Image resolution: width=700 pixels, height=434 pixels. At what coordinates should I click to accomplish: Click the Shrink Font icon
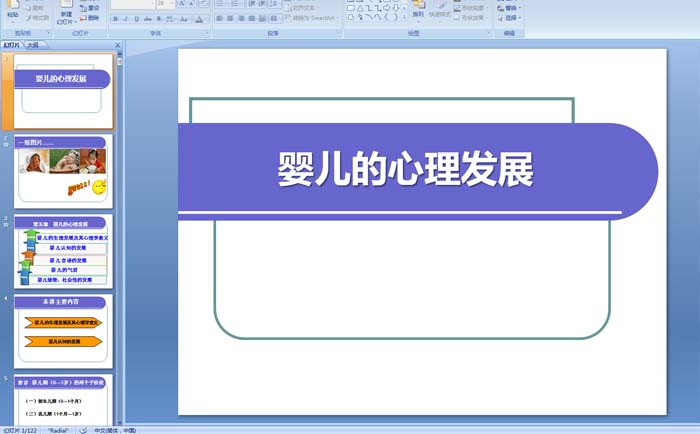(192, 4)
